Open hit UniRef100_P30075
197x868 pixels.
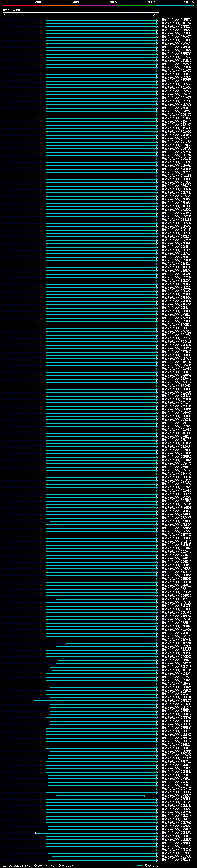[176, 37]
